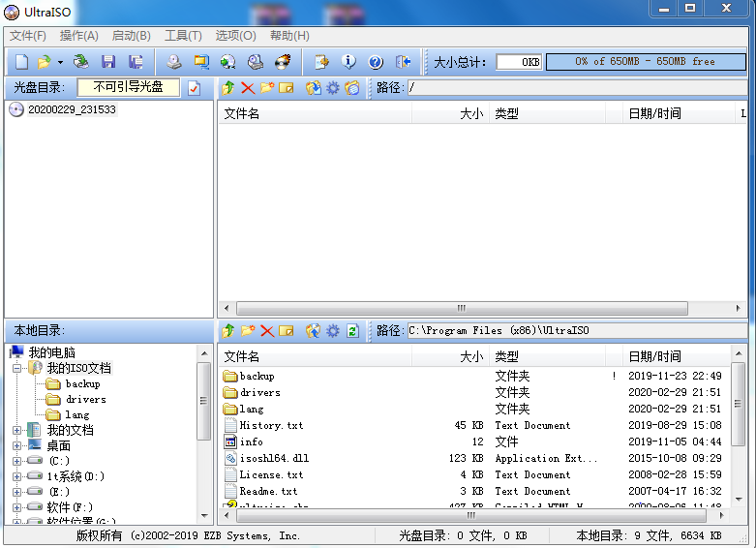The width and height of the screenshot is (756, 548).
Task: Click the Compress ISO disc icon
Action: [x=228, y=62]
